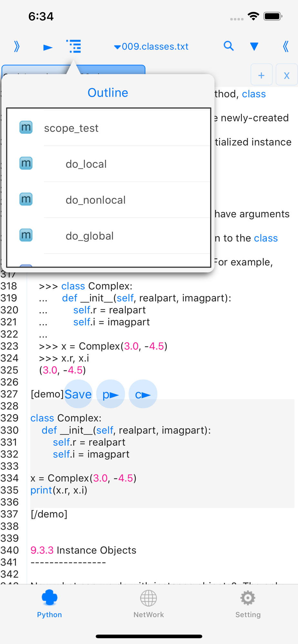Screen dimensions: 298x644
Task: Expand the left sidebar double chevron
Action: pos(17,47)
